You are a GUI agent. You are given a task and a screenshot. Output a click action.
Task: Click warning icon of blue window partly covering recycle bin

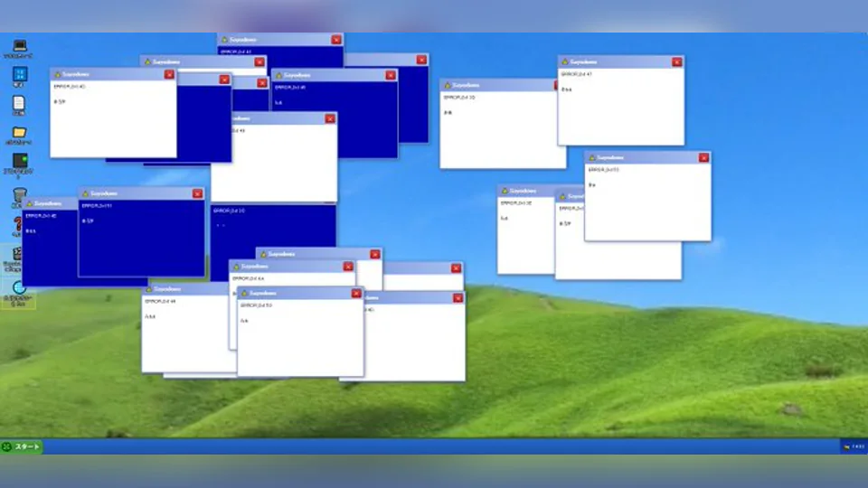pos(29,203)
